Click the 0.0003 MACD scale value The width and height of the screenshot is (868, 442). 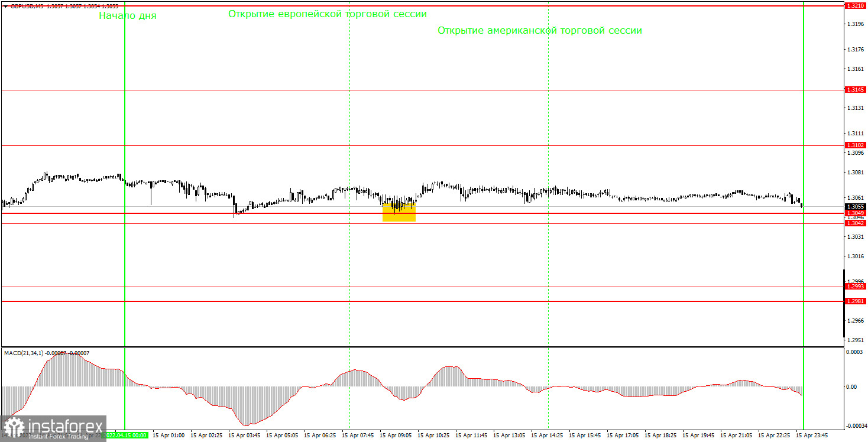click(854, 352)
